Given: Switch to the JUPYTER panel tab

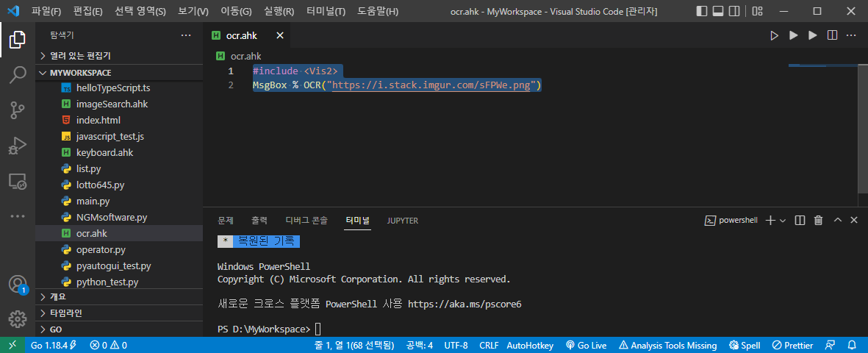Looking at the screenshot, I should [403, 221].
